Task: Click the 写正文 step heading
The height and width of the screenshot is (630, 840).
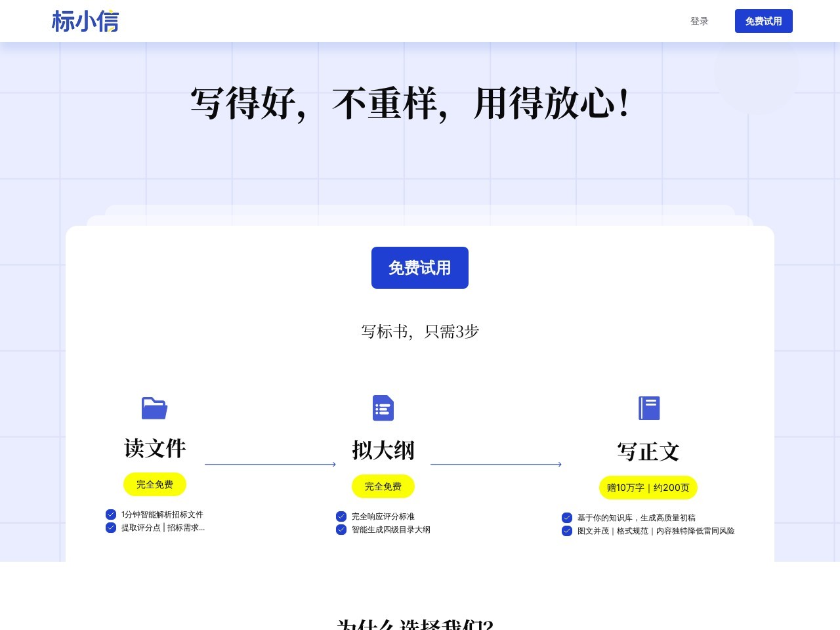Action: 648,451
